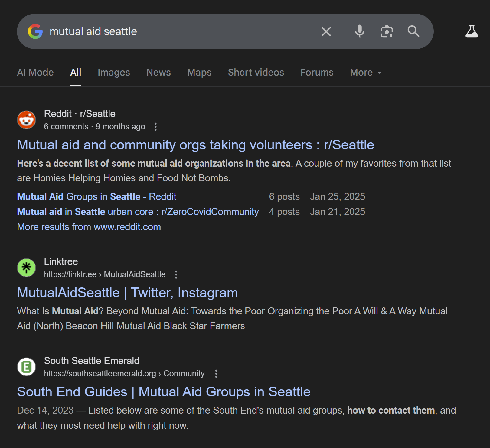Image resolution: width=490 pixels, height=448 pixels.
Task: Clear the search query with the X icon
Action: (x=326, y=31)
